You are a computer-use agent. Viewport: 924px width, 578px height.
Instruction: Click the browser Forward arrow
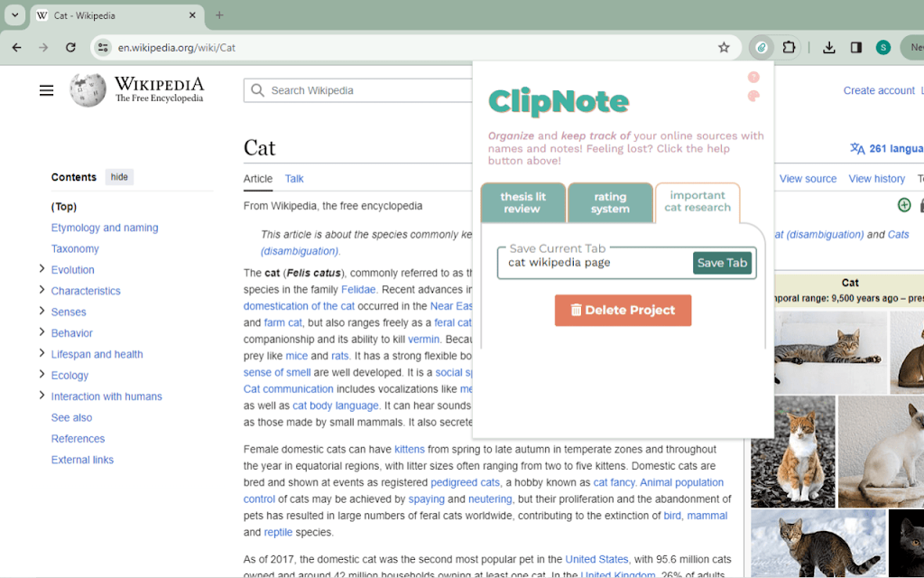click(x=43, y=48)
